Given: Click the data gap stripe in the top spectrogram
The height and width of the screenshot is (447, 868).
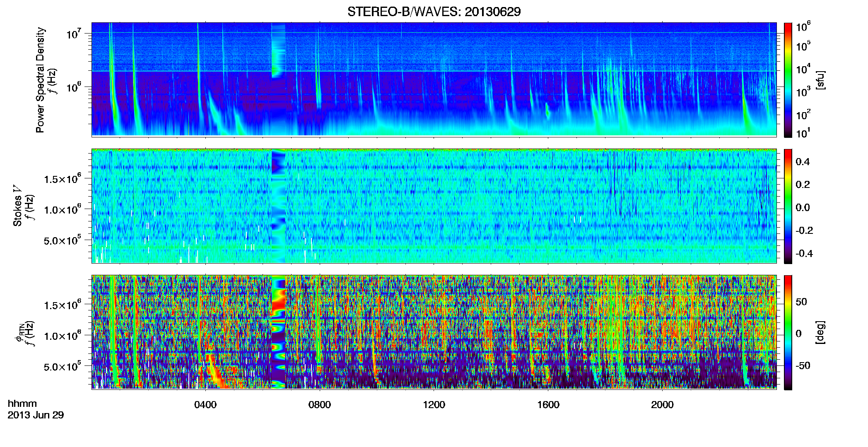Looking at the screenshot, I should (278, 50).
